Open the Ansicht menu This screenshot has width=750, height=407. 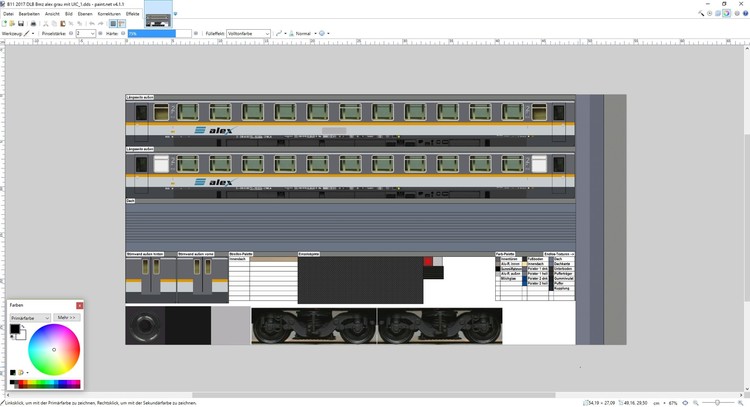point(52,14)
